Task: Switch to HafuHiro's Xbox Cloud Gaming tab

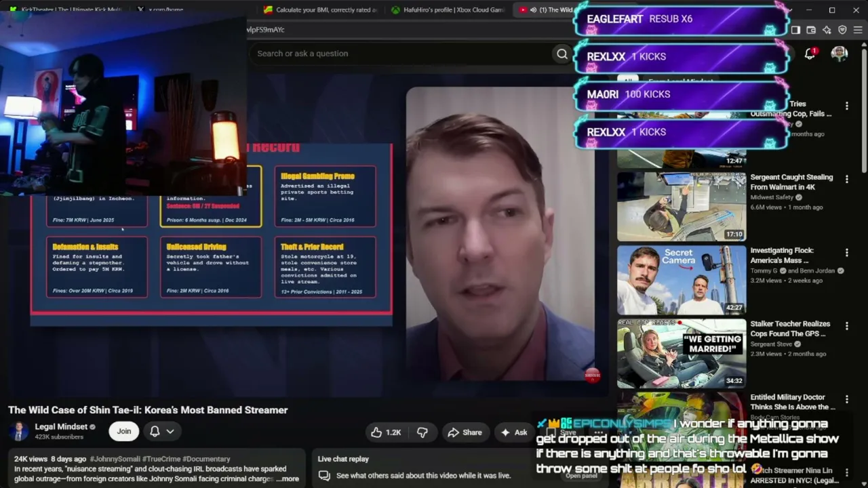Action: point(446,10)
